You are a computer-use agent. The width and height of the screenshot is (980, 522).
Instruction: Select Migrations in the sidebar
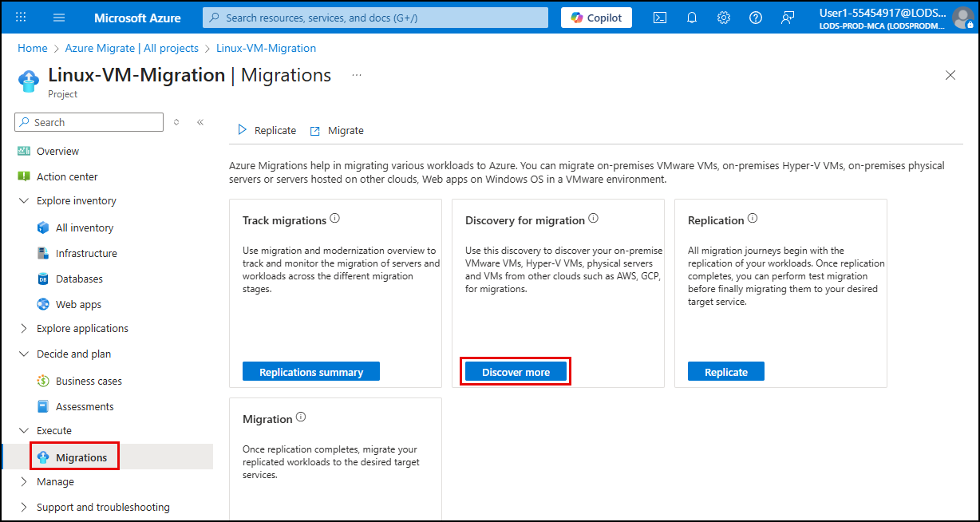[81, 457]
